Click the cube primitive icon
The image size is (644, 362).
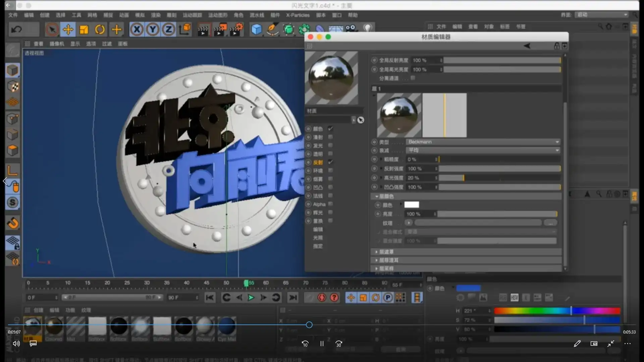256,29
